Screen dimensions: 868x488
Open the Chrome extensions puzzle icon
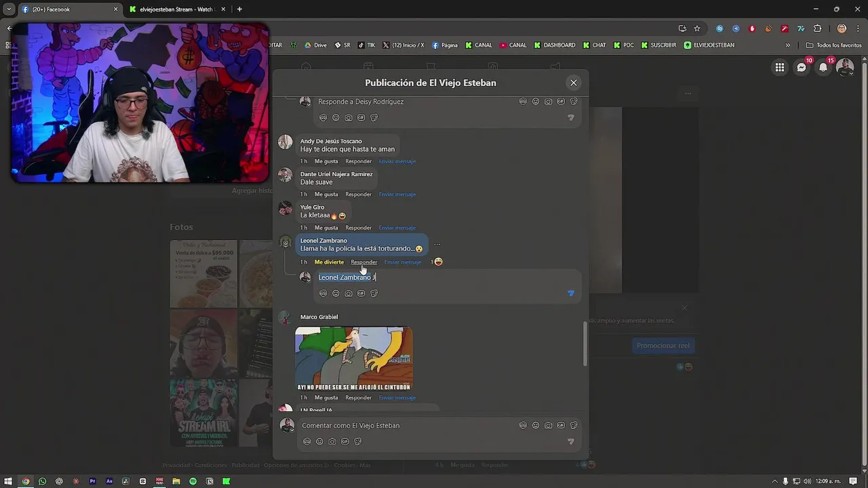(817, 28)
